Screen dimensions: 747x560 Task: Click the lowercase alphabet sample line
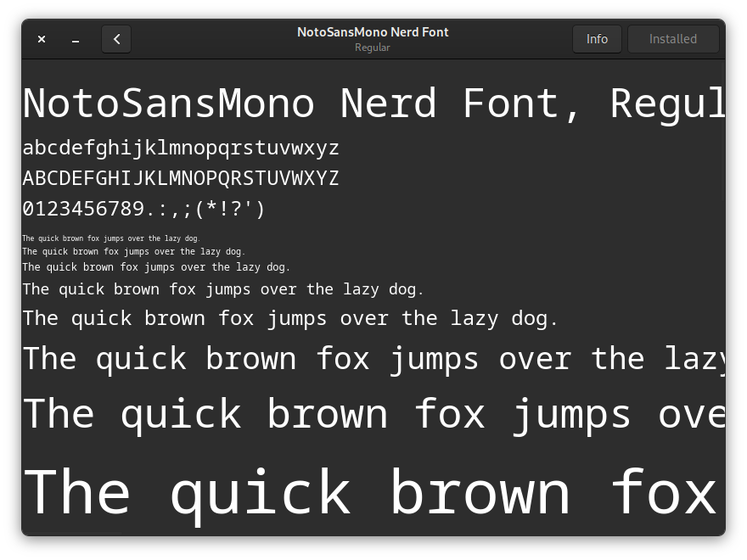click(181, 148)
